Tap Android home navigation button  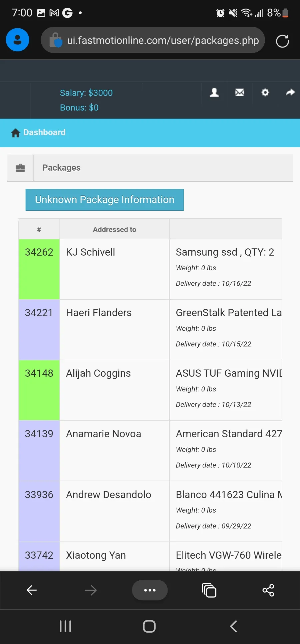pyautogui.click(x=149, y=626)
